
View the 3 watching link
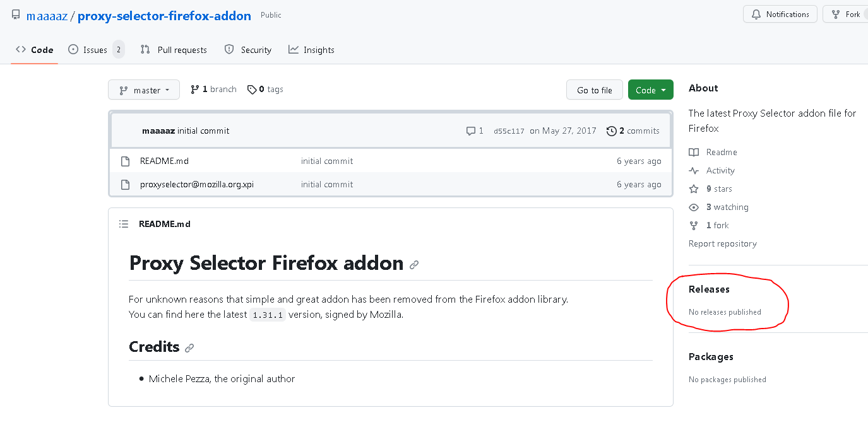727,207
